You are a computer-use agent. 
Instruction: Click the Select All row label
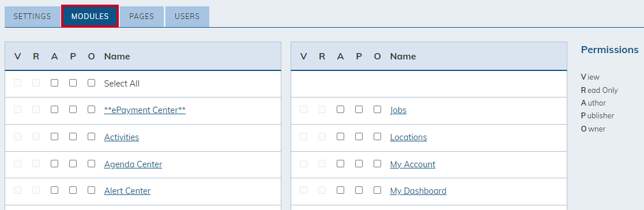122,84
